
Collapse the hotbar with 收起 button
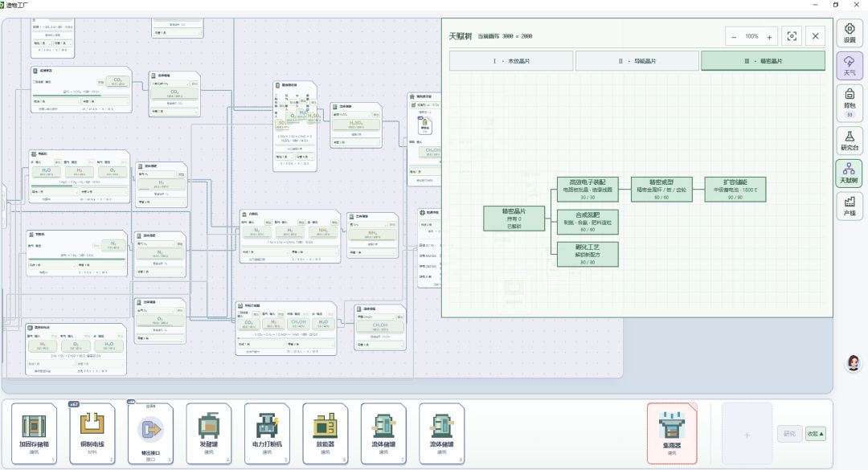tap(816, 434)
